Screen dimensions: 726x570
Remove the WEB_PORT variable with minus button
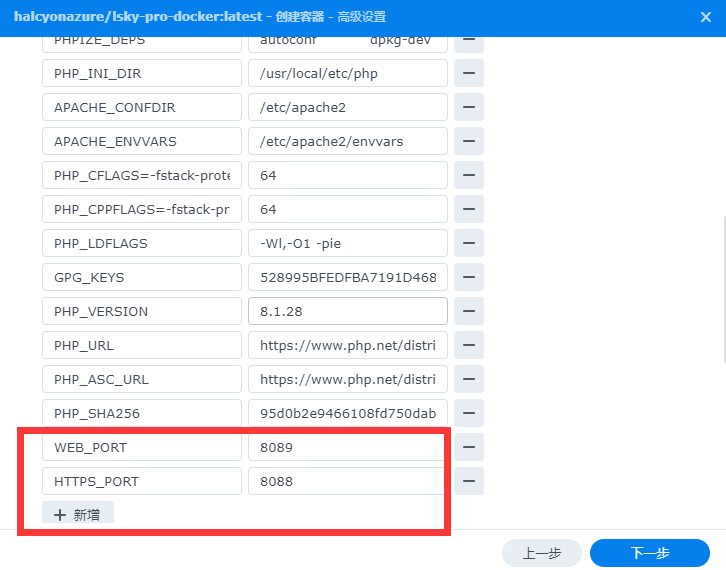(x=468, y=447)
